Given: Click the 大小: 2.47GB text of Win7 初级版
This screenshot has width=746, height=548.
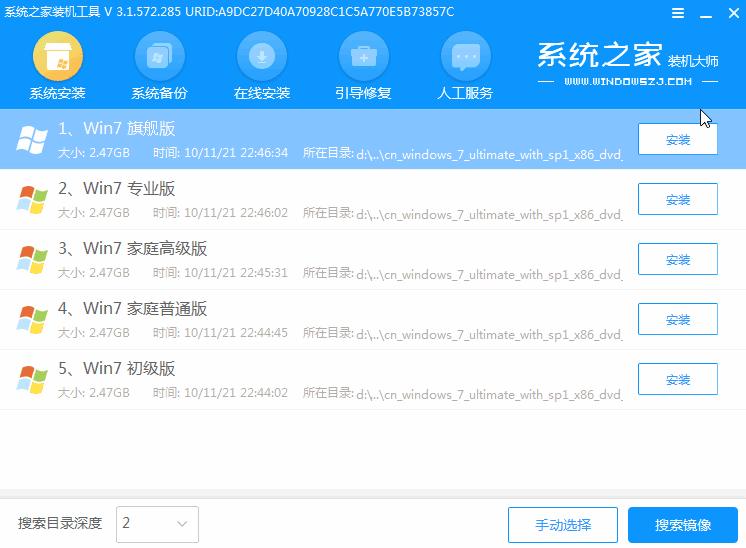Looking at the screenshot, I should click(x=94, y=392).
